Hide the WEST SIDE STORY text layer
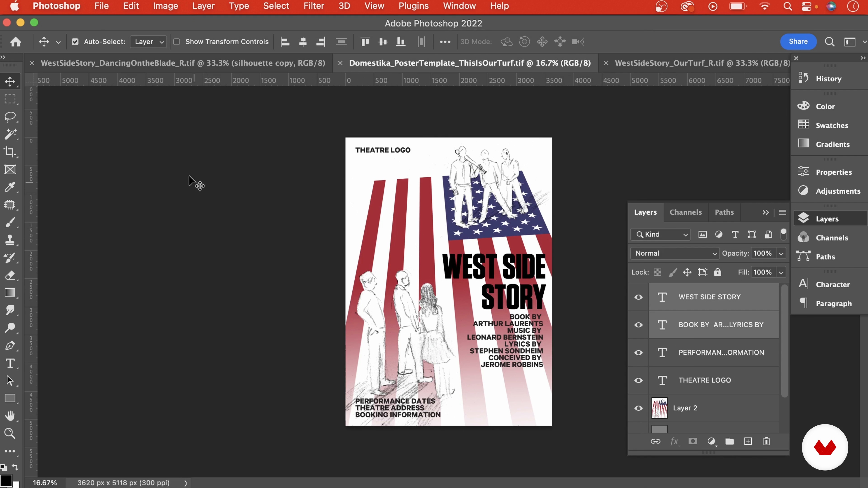Screen dimensions: 868x488 click(x=639, y=297)
